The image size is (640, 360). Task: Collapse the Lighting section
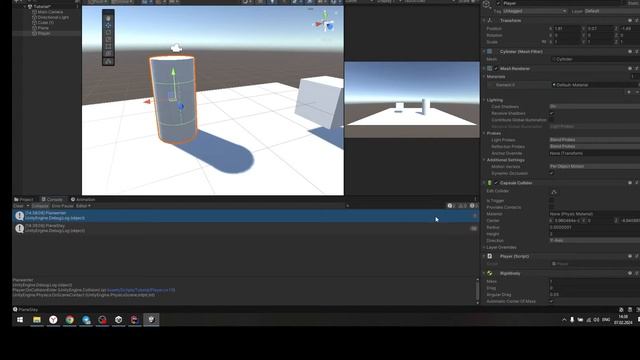pos(484,100)
